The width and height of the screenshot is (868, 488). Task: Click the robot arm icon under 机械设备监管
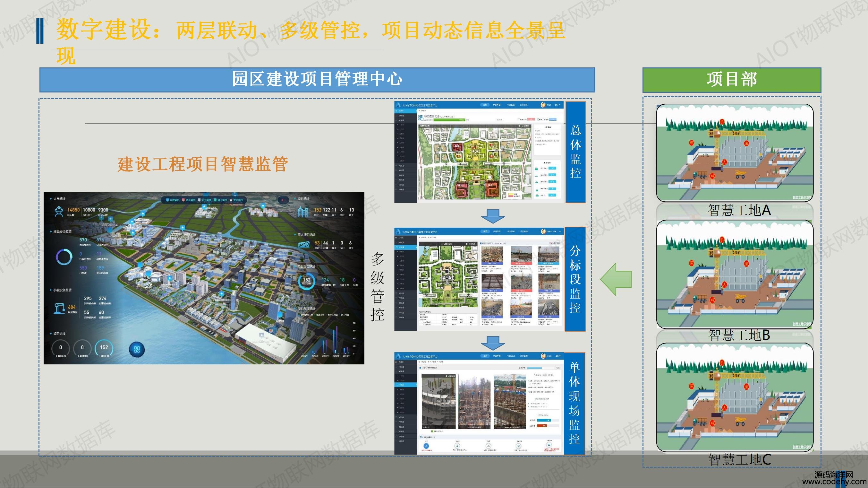click(x=59, y=308)
